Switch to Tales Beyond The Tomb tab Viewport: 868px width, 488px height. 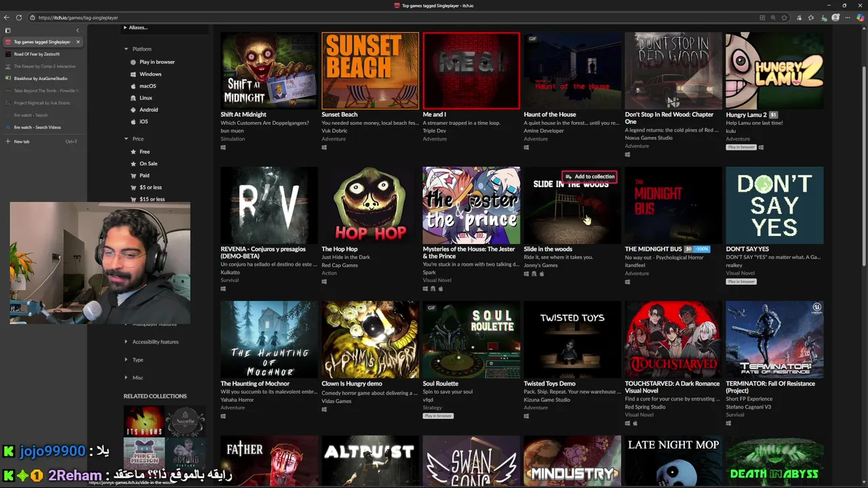[42, 91]
